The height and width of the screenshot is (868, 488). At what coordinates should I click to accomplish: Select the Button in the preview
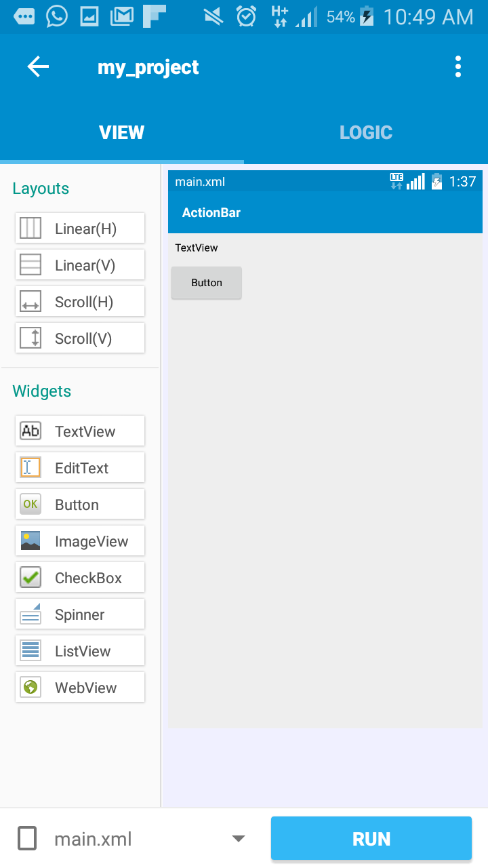point(207,283)
